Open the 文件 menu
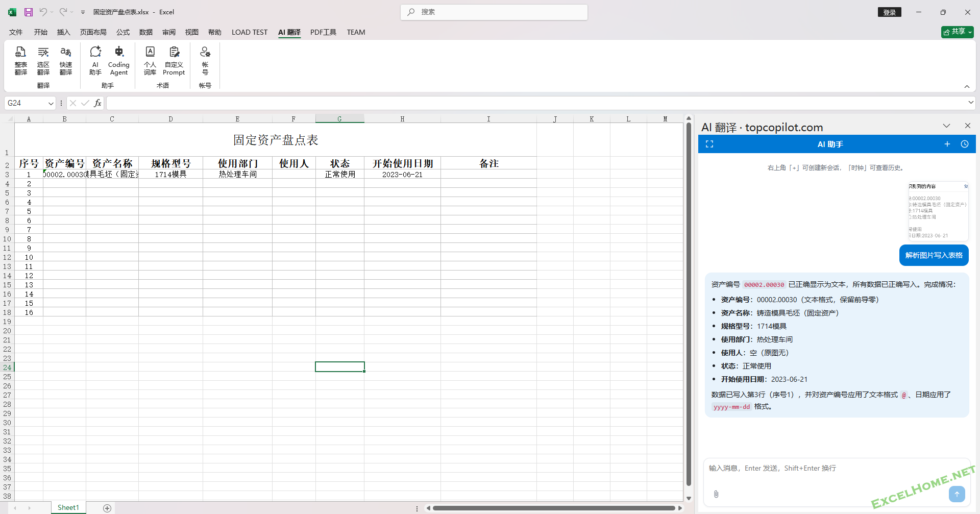The width and height of the screenshot is (980, 514). pyautogui.click(x=16, y=32)
